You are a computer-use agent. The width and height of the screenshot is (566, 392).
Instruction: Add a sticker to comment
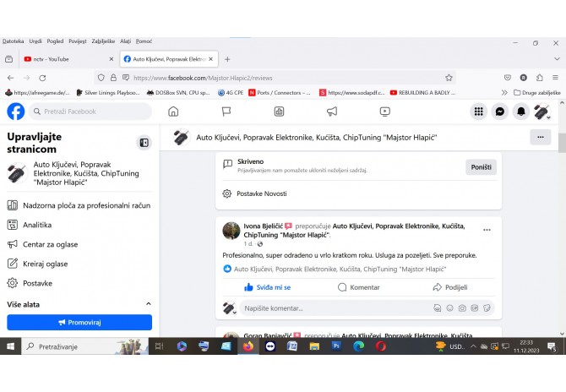pyautogui.click(x=487, y=308)
